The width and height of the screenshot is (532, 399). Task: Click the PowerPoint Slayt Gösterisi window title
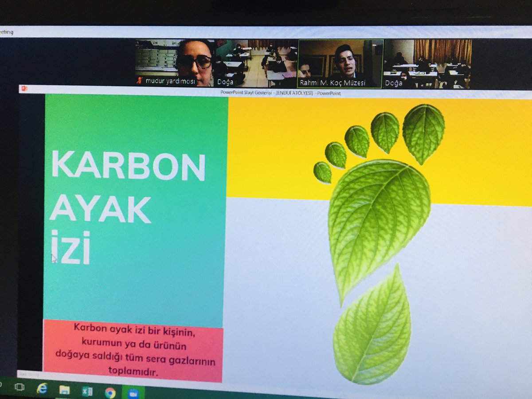280,93
